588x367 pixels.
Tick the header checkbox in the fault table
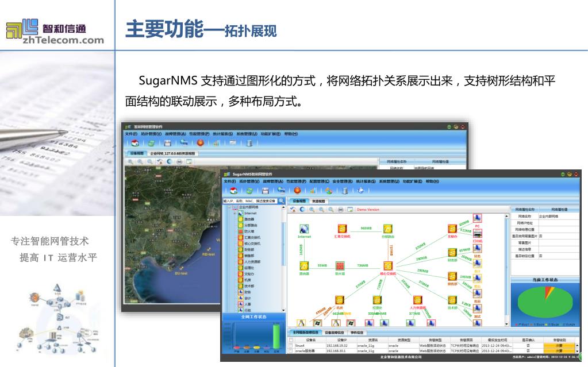(x=291, y=340)
